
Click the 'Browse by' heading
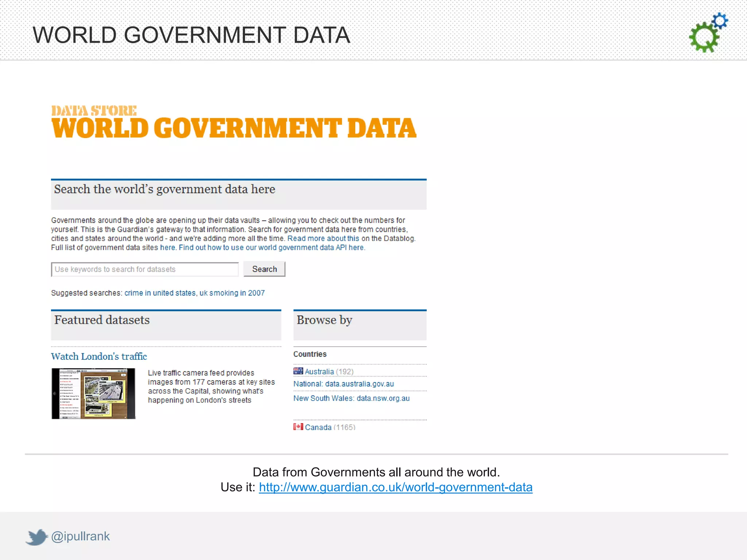[x=324, y=320]
